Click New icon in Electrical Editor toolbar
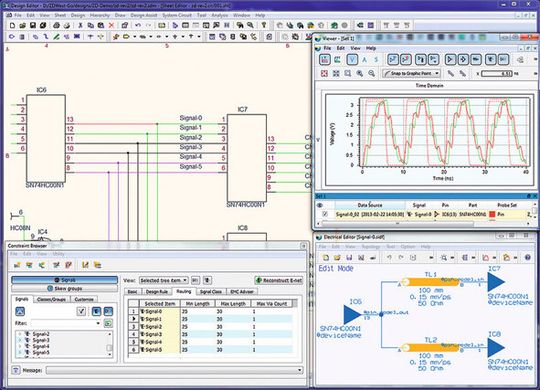Screen dimensions: 540x390 [325, 257]
